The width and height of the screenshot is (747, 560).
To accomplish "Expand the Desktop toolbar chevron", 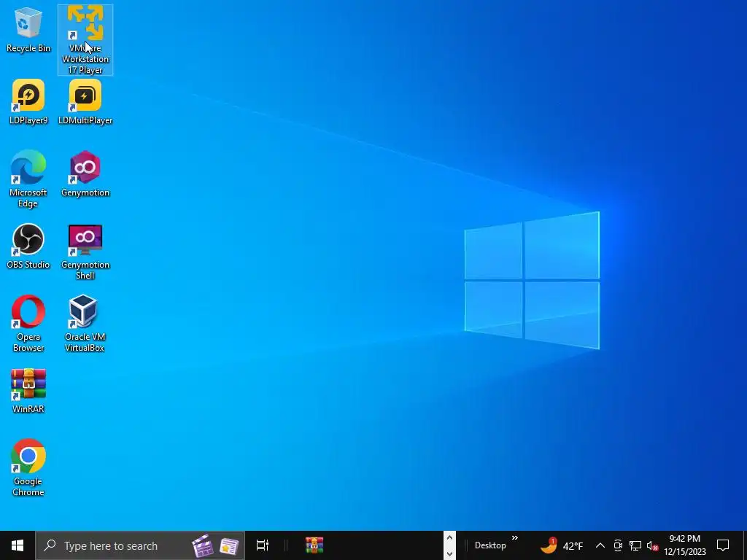I will tap(515, 538).
